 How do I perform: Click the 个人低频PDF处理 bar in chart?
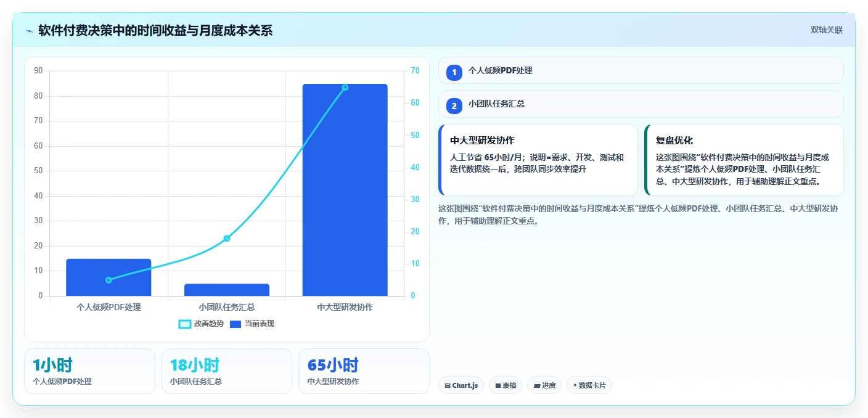pos(108,277)
